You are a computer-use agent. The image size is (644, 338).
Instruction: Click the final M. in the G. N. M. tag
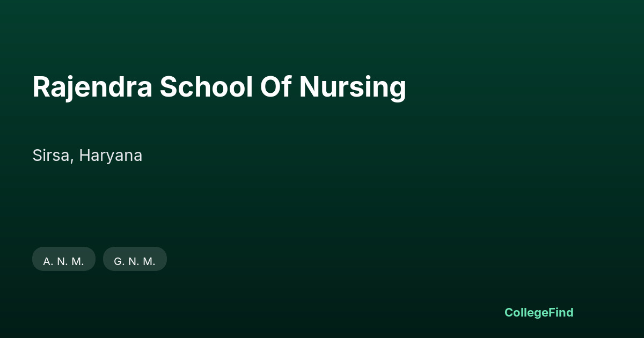tap(149, 261)
